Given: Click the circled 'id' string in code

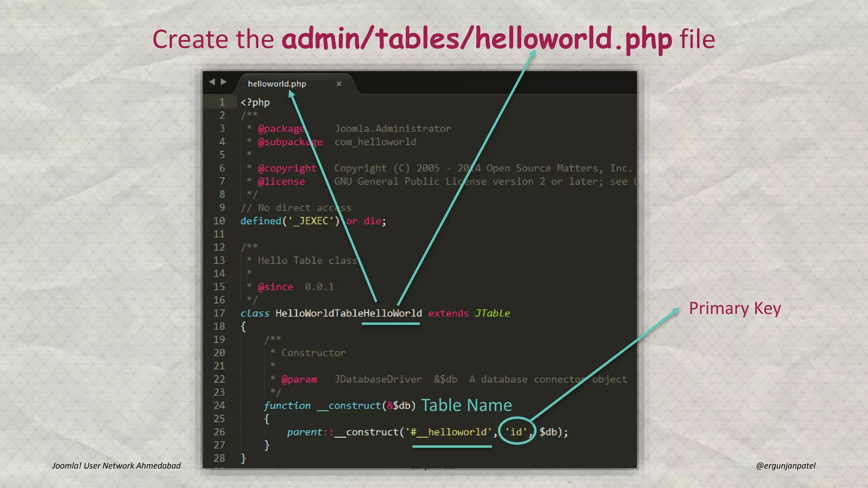Looking at the screenshot, I should (516, 432).
